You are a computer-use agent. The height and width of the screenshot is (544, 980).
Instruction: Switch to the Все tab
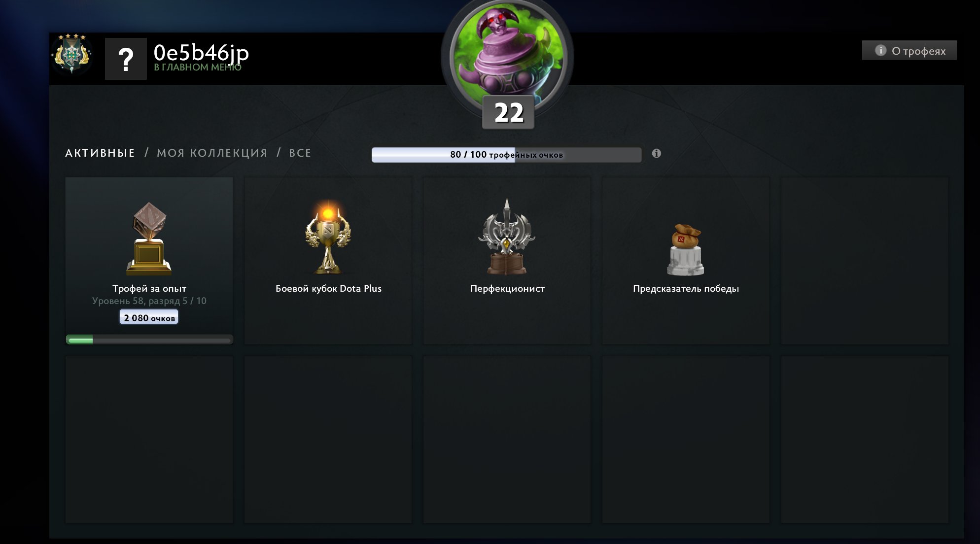(300, 153)
